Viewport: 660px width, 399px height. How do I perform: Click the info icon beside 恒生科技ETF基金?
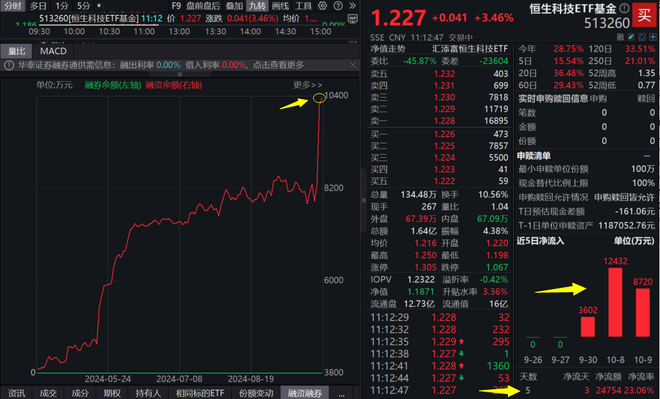coord(625,8)
